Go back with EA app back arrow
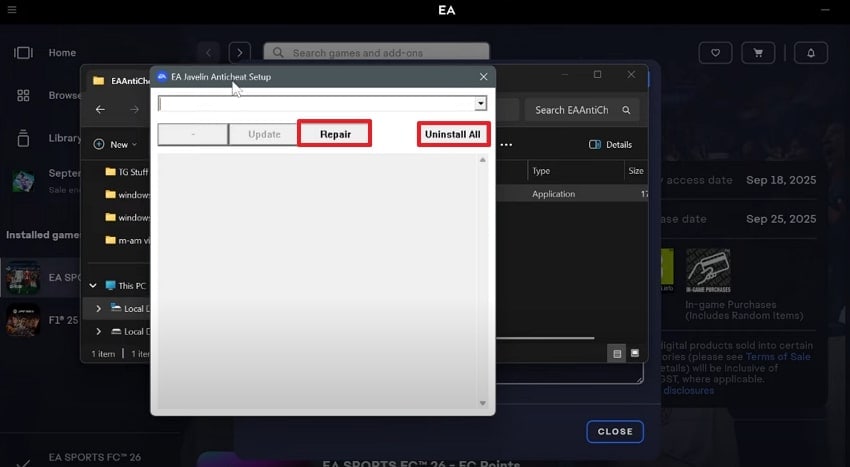This screenshot has width=850, height=467. point(209,53)
